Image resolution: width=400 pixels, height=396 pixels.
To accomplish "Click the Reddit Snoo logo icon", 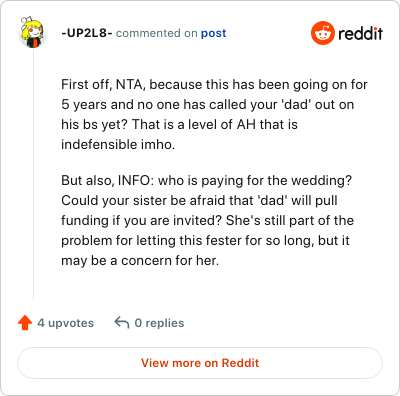I will click(322, 33).
